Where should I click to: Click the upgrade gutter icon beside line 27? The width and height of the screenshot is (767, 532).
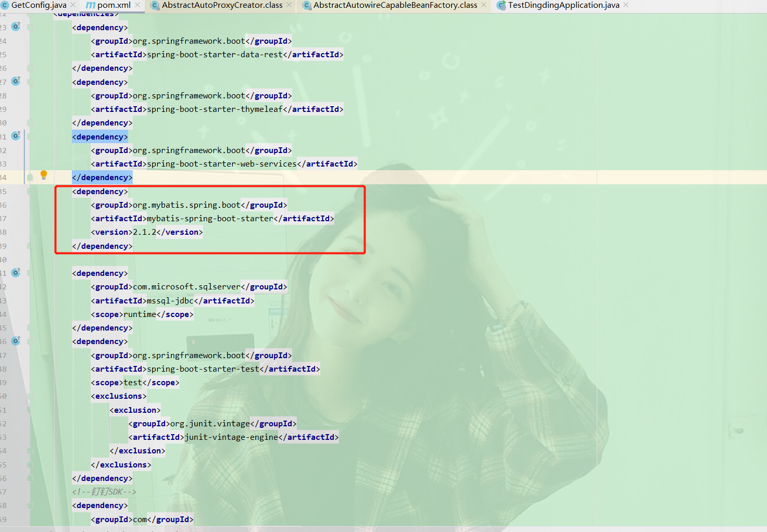pyautogui.click(x=16, y=81)
